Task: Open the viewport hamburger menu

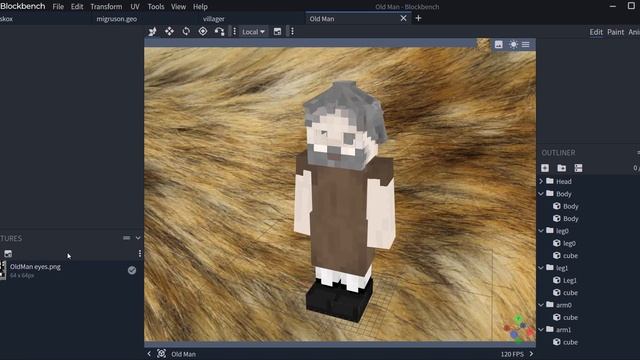Action: point(526,44)
